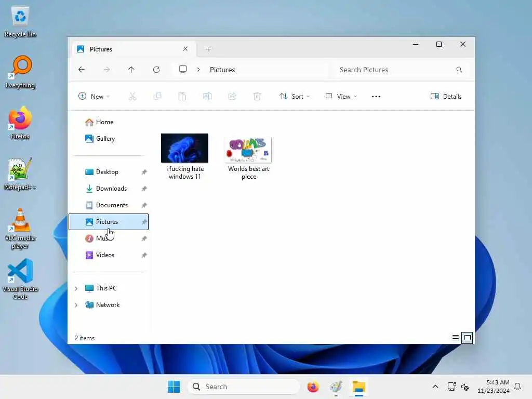The height and width of the screenshot is (399, 532).
Task: Open VLC media player desktop shortcut
Action: tap(20, 229)
